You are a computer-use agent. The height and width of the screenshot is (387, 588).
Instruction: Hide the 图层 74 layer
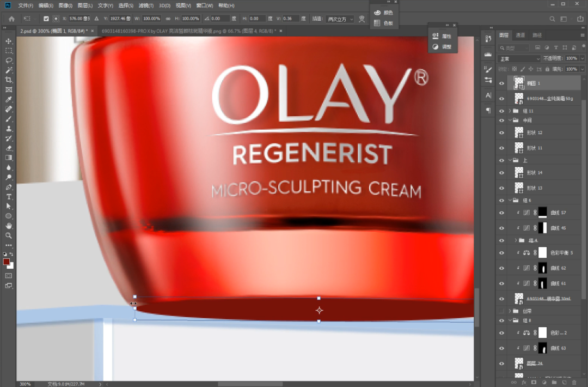(501, 364)
